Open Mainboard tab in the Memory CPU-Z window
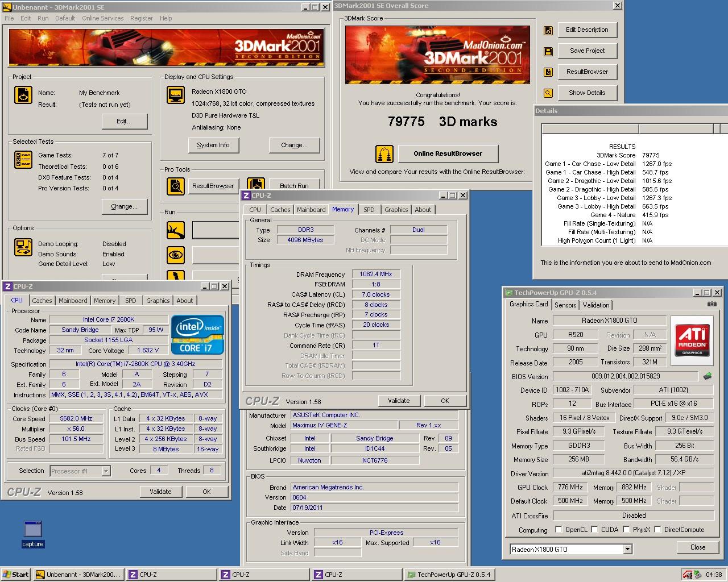728x582 pixels. coord(311,210)
